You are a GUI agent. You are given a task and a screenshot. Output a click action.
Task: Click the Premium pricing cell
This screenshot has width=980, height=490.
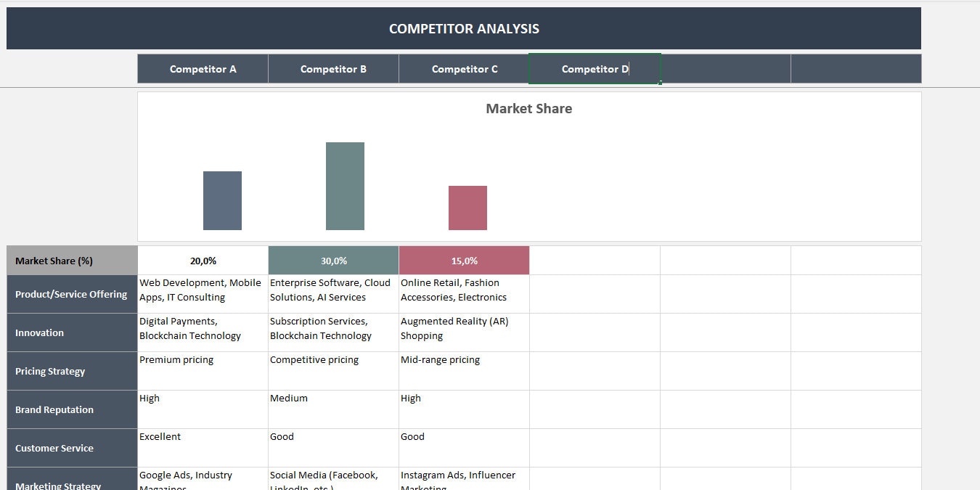203,370
